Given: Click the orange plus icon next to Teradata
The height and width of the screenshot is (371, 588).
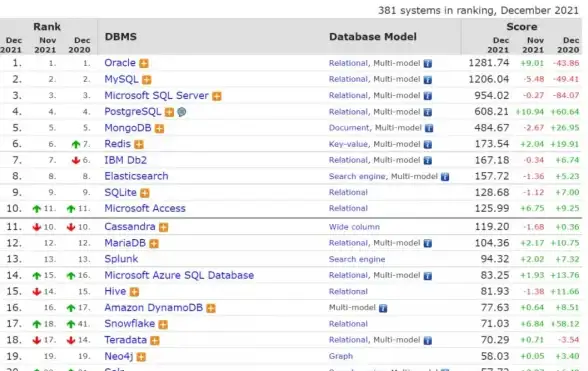Looking at the screenshot, I should coord(155,341).
